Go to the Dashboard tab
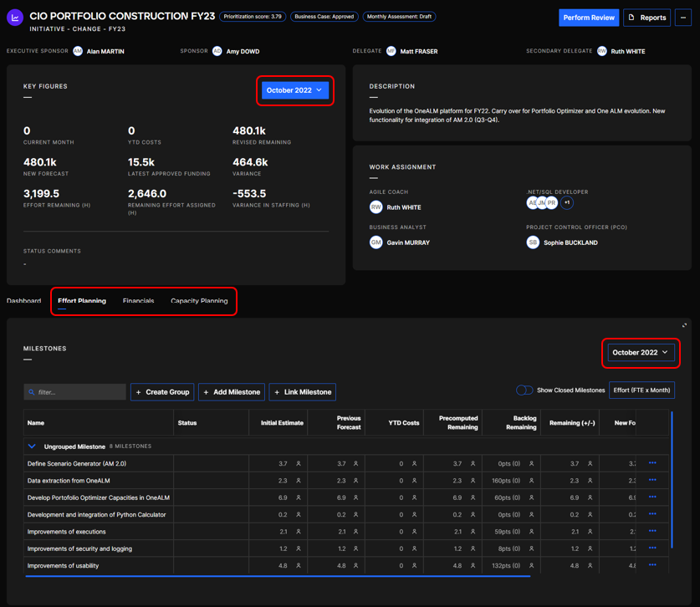The width and height of the screenshot is (700, 607). pyautogui.click(x=23, y=301)
